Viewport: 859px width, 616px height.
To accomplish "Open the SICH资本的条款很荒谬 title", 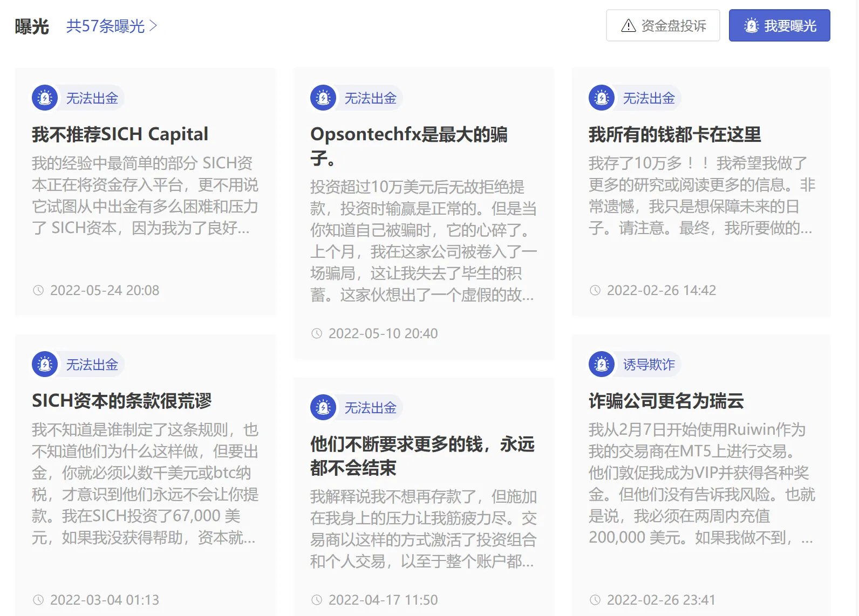I will click(x=121, y=400).
